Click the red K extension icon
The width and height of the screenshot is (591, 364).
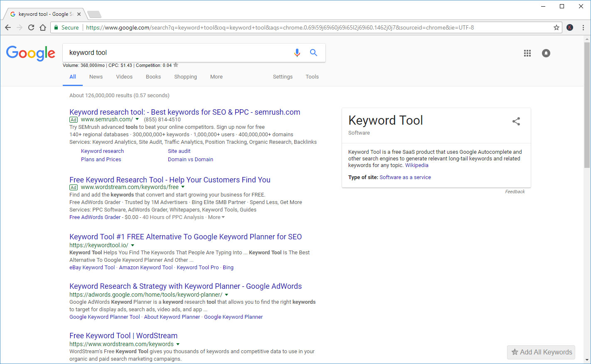570,27
